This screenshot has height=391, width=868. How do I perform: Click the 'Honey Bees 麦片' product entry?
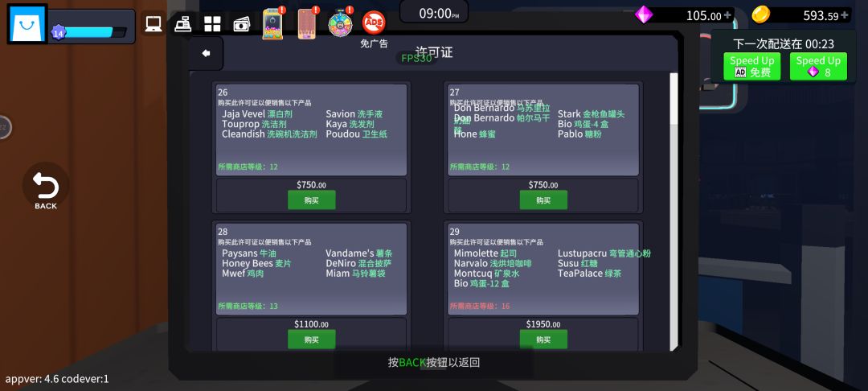pos(256,264)
